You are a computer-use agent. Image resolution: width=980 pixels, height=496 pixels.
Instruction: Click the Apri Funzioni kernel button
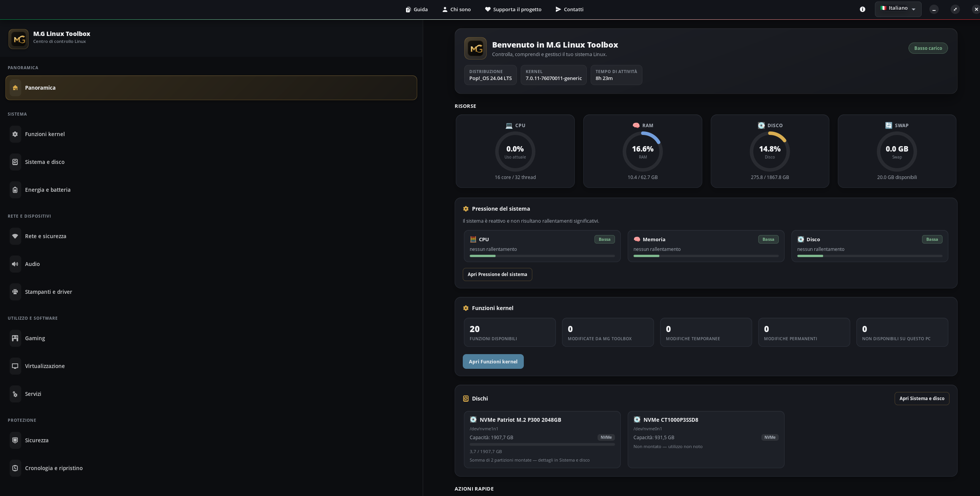pos(493,361)
